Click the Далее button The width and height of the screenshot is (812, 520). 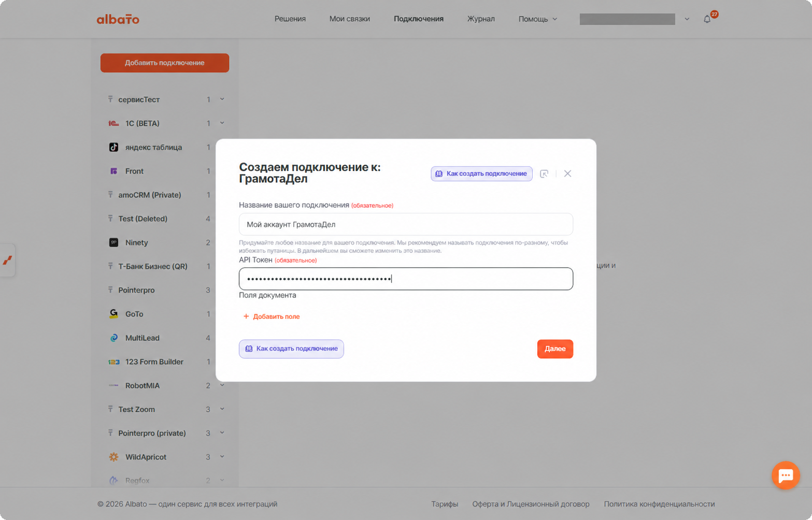tap(555, 349)
